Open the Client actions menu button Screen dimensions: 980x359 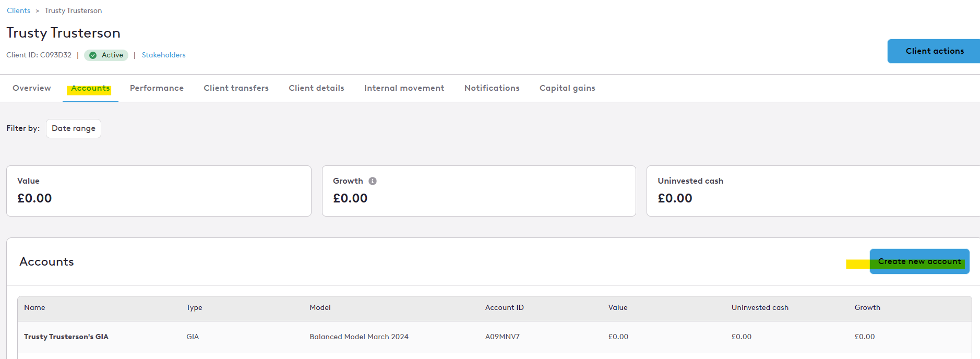[934, 51]
